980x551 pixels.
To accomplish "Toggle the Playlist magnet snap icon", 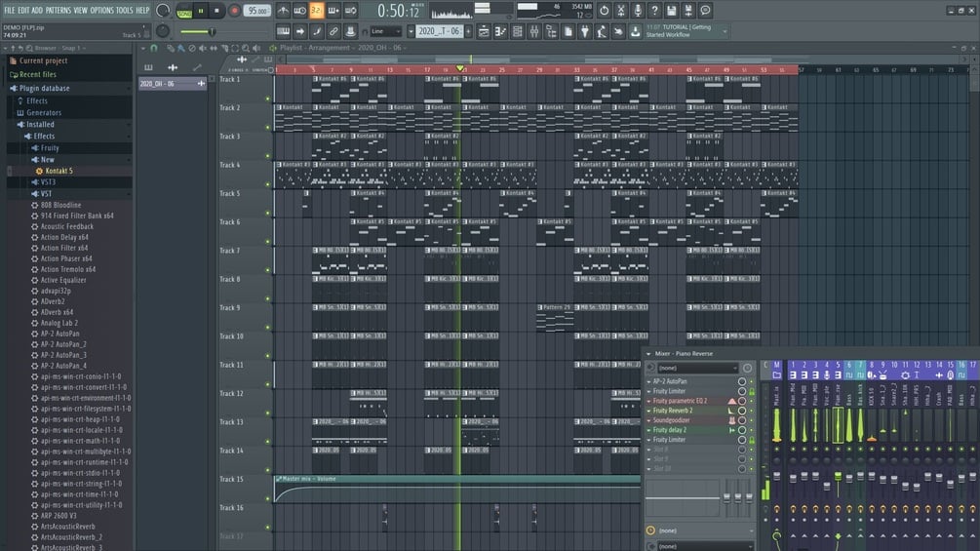I will click(154, 48).
